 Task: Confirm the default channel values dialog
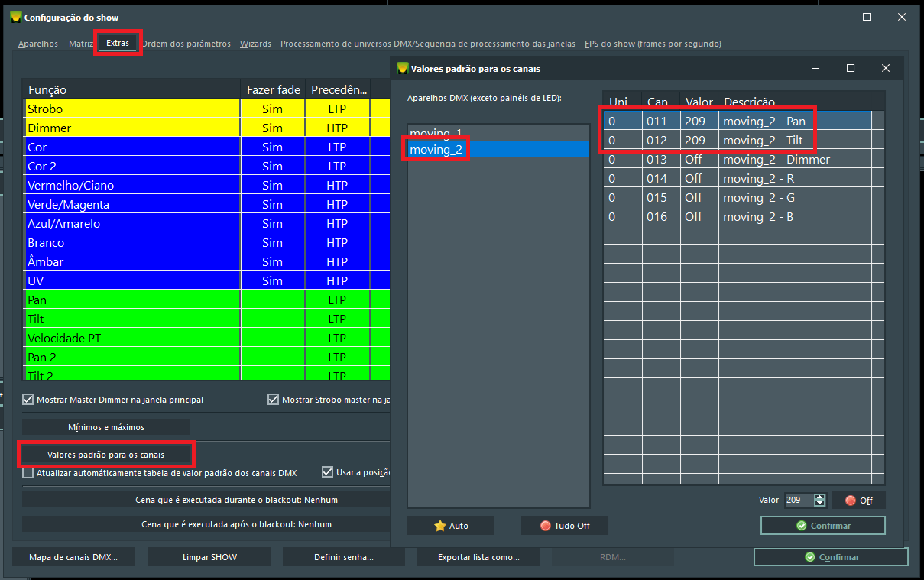tap(822, 526)
